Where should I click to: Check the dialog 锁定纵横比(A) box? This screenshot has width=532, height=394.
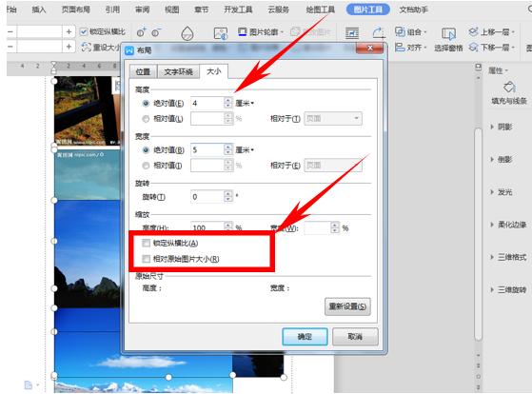(x=147, y=243)
